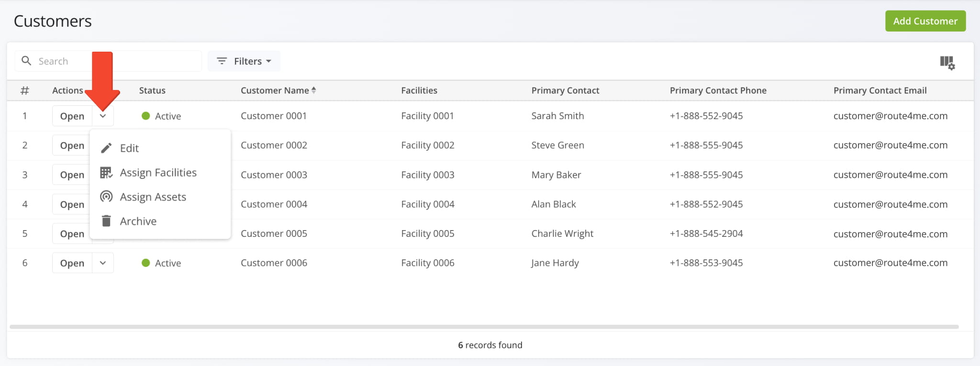980x366 pixels.
Task: Click the 6 records found text
Action: point(490,345)
